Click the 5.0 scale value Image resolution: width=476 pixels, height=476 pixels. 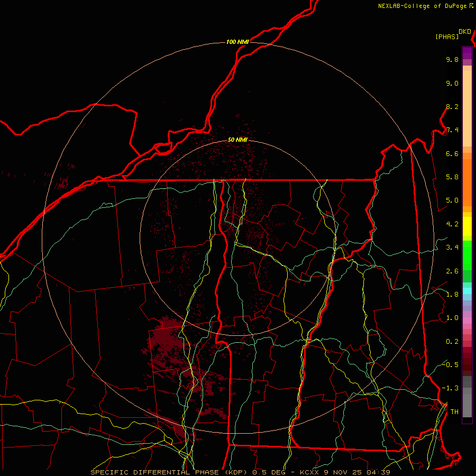[x=452, y=200]
